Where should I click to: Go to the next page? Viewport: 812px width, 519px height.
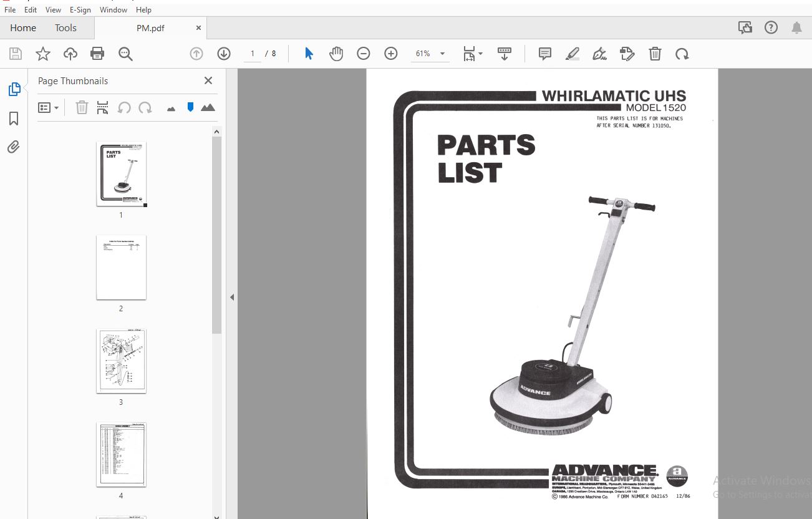coord(224,54)
